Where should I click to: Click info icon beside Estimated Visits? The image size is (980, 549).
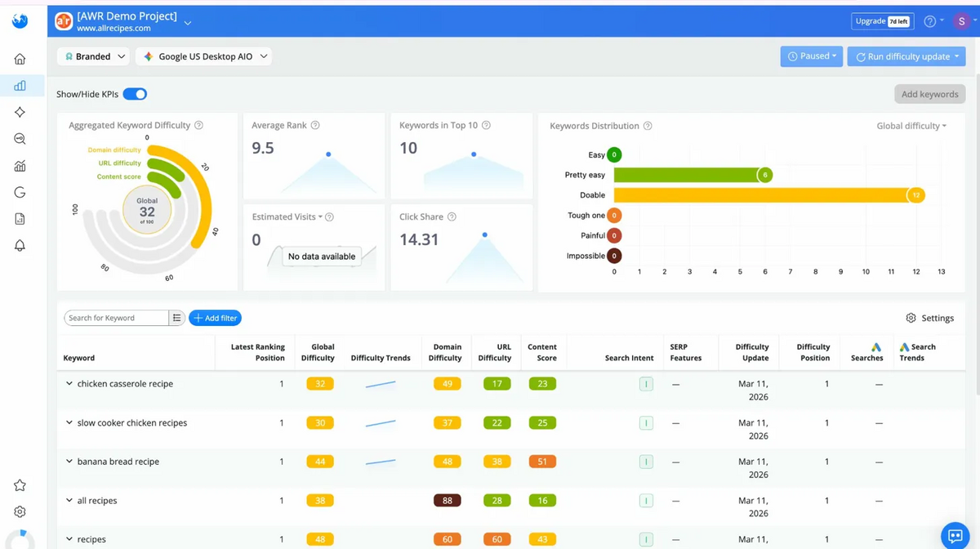[x=329, y=216]
